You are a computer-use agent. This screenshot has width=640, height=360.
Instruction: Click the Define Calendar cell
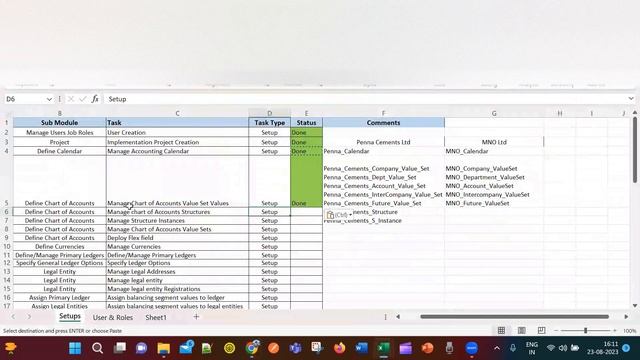pyautogui.click(x=59, y=151)
